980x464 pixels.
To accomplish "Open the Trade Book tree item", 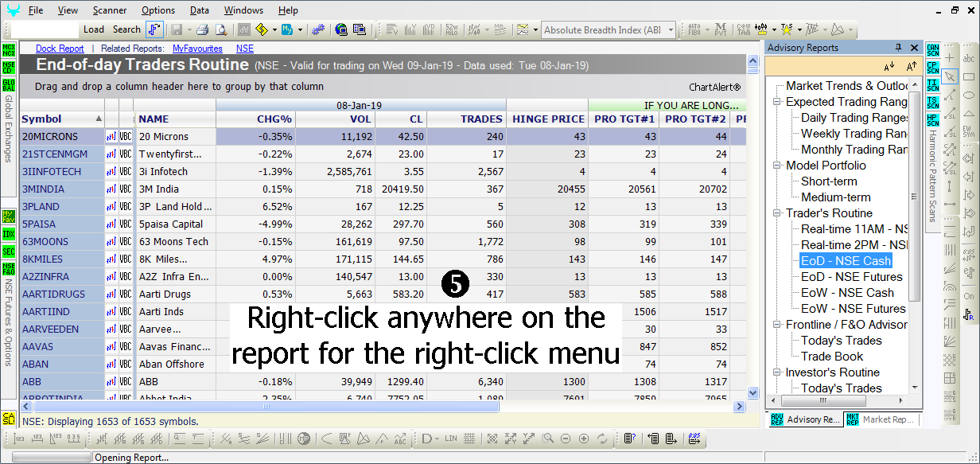I will pos(831,357).
